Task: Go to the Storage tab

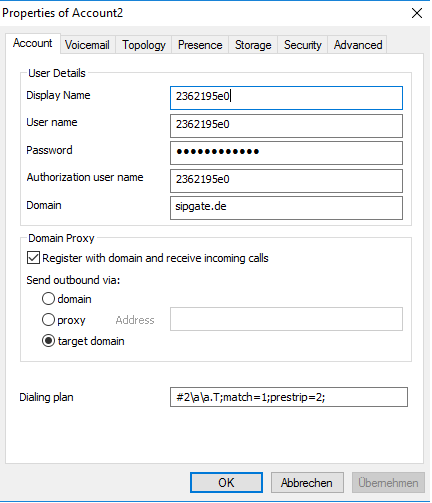Action: pyautogui.click(x=253, y=45)
